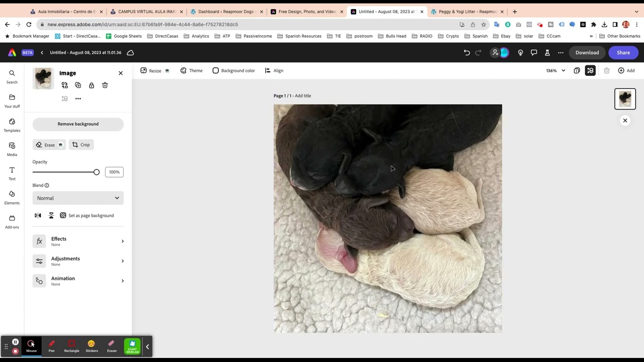
Task: Select the Crop tool button
Action: click(81, 145)
